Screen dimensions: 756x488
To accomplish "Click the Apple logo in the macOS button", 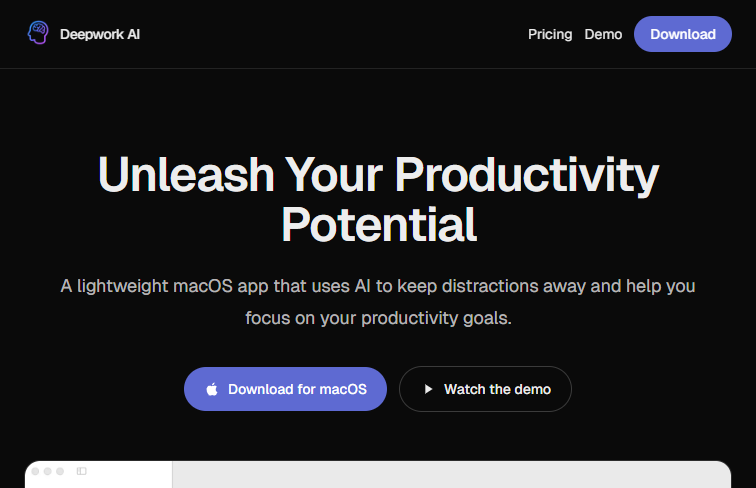I will (x=212, y=389).
